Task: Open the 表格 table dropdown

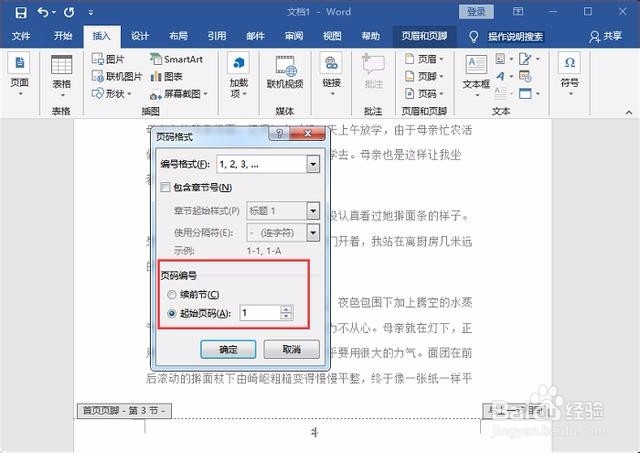Action: [x=62, y=78]
